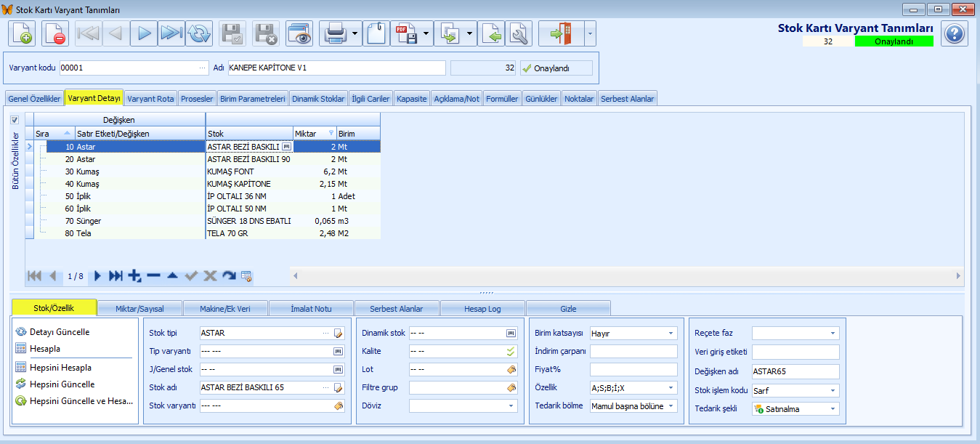
Task: Toggle the Bütün Özellikler checkbox
Action: [15, 120]
